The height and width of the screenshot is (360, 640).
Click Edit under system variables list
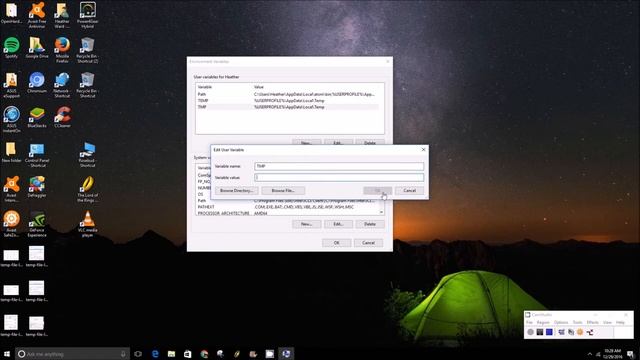338,224
